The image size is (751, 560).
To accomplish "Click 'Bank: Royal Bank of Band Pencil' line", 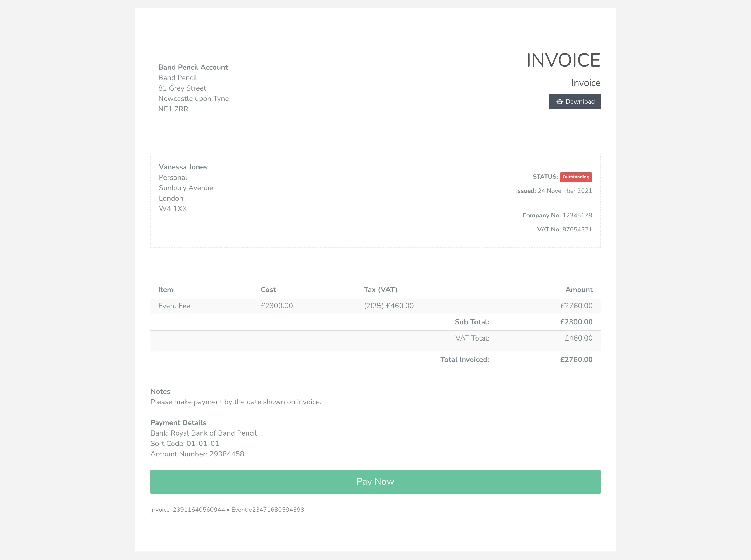I will point(203,433).
